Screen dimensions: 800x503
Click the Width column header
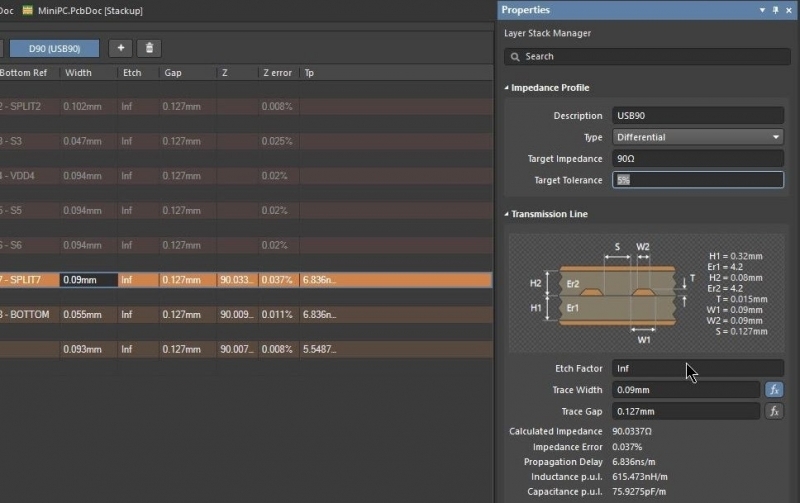(78, 73)
